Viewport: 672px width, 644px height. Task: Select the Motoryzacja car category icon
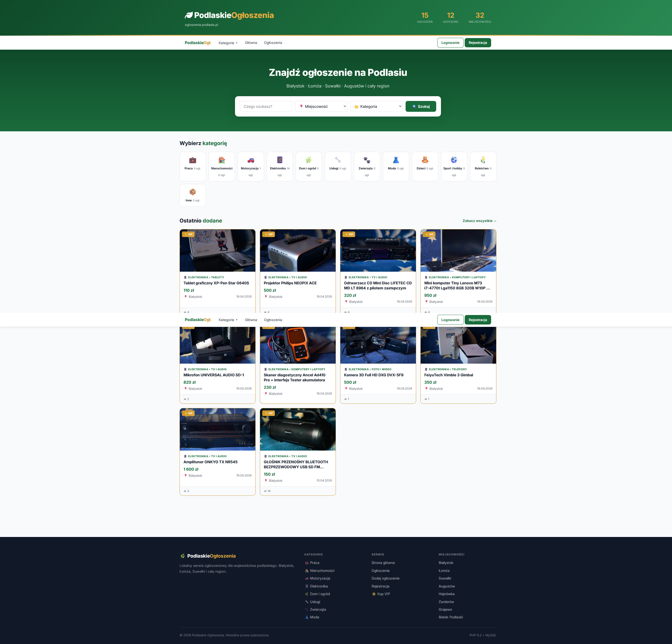(x=251, y=160)
